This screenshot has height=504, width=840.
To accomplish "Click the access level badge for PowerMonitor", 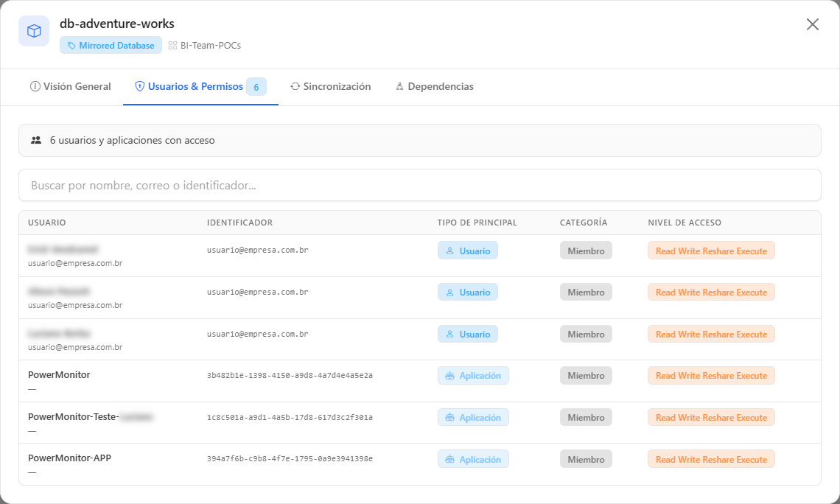I will (712, 376).
